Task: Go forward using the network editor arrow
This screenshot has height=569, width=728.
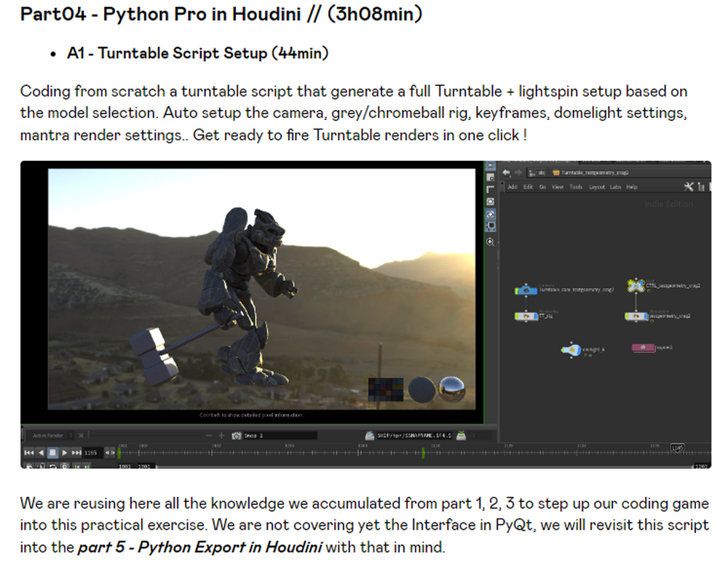Action: (x=518, y=172)
